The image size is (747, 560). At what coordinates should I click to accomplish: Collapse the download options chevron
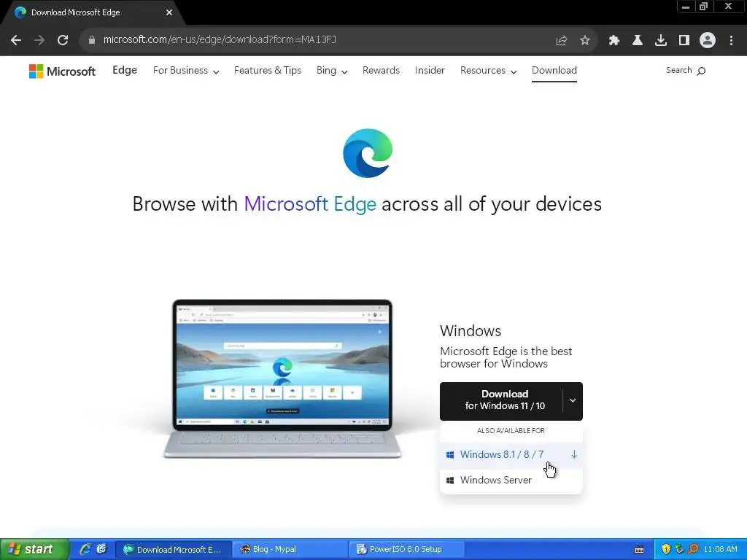(x=573, y=400)
